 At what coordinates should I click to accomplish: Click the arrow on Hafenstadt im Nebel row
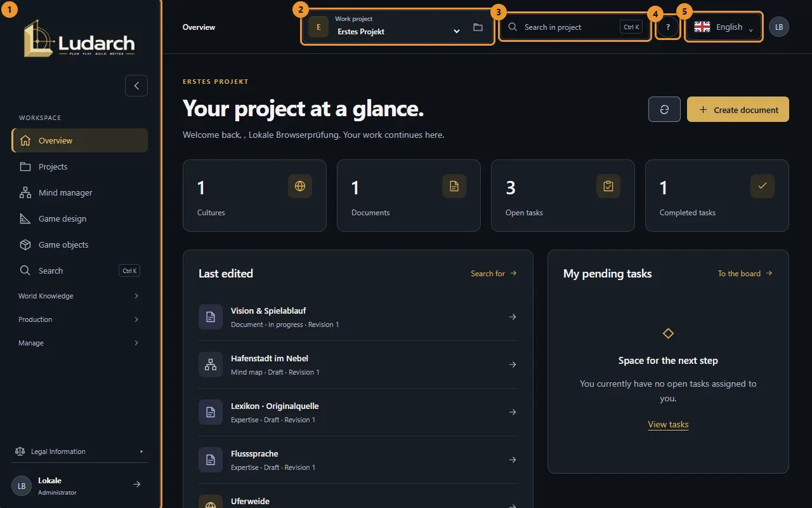(x=513, y=364)
